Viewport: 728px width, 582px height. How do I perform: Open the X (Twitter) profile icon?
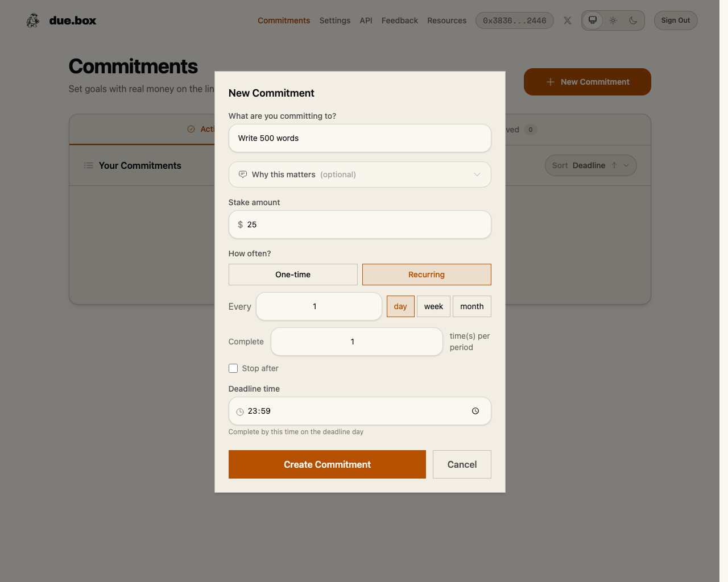tap(568, 20)
